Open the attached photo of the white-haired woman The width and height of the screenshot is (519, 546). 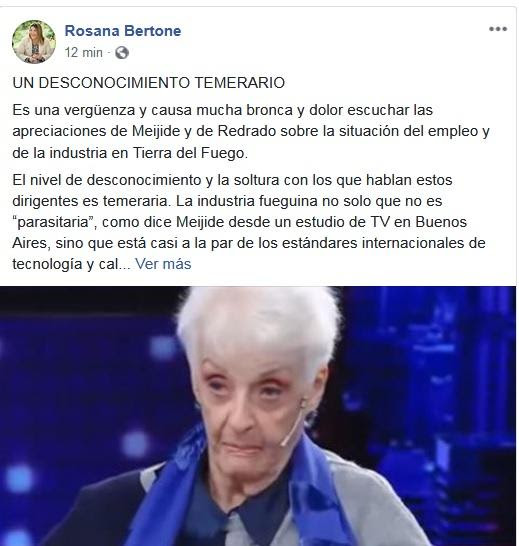[x=258, y=416]
